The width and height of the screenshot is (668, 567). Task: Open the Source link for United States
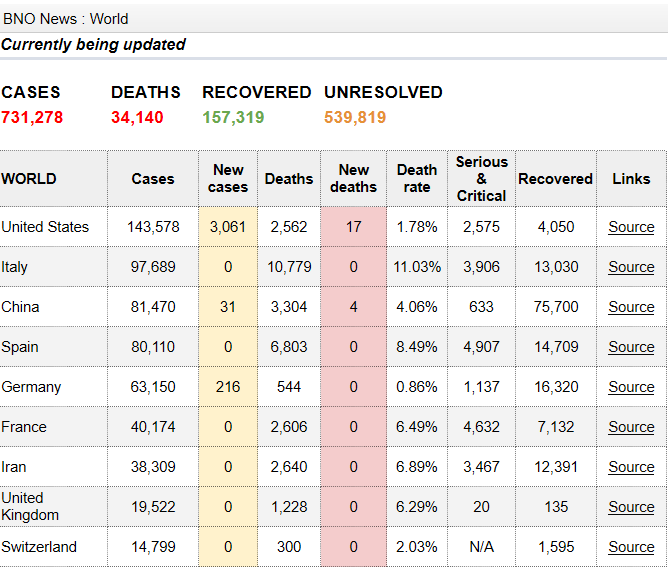[631, 227]
